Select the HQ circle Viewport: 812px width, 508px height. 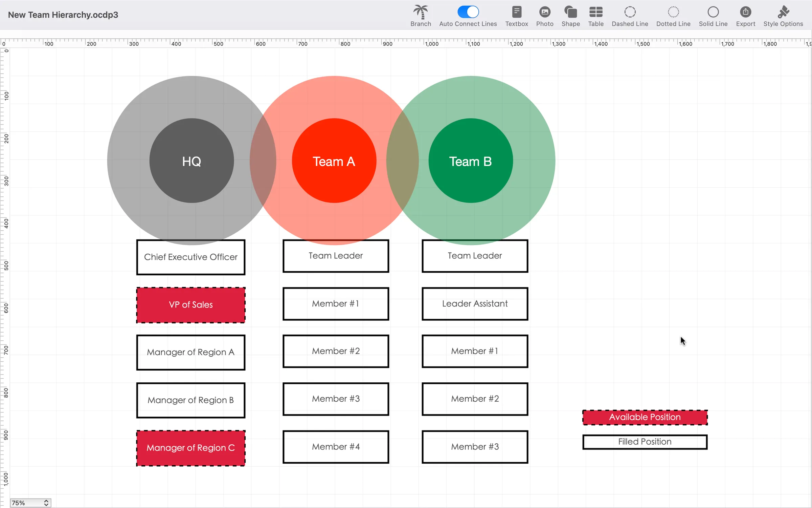point(191,161)
